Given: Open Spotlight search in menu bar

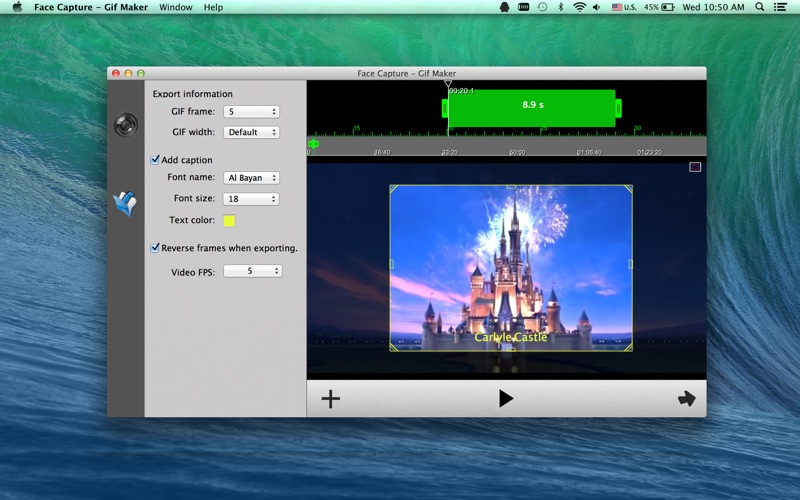Looking at the screenshot, I should point(760,7).
